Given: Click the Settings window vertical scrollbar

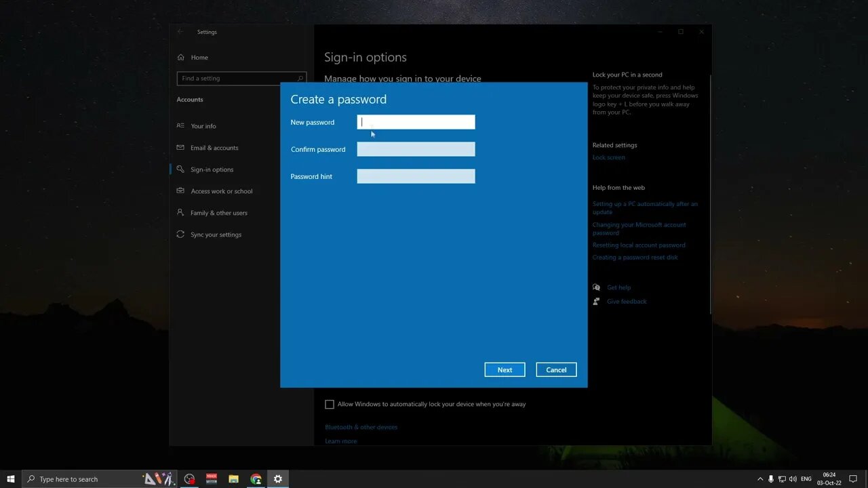Looking at the screenshot, I should pos(710,195).
